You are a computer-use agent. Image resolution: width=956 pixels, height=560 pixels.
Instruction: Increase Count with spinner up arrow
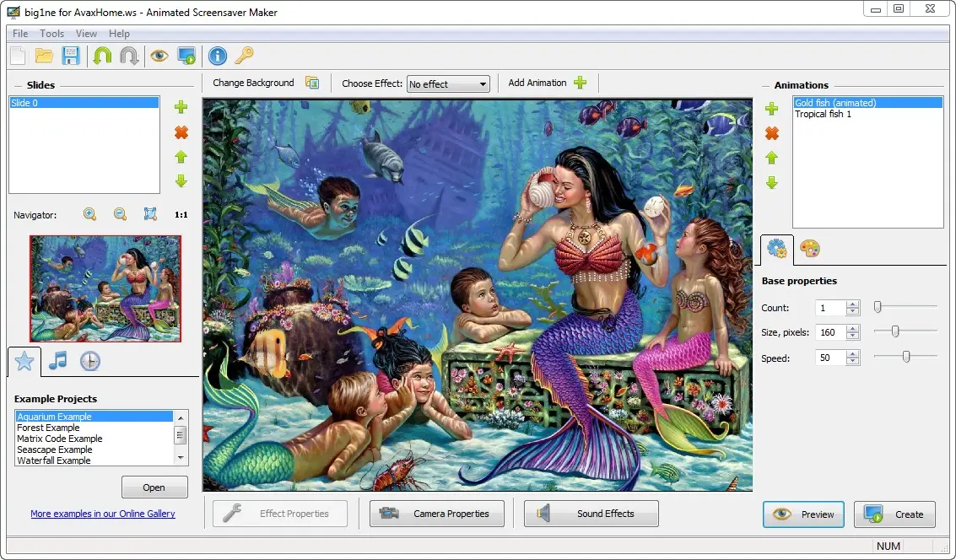coord(853,304)
